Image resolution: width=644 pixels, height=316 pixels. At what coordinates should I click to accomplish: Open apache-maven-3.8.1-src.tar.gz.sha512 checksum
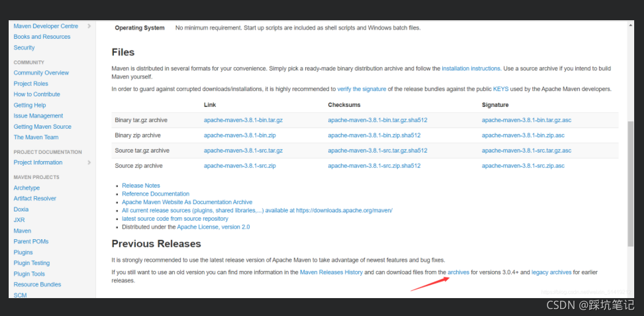(x=377, y=151)
